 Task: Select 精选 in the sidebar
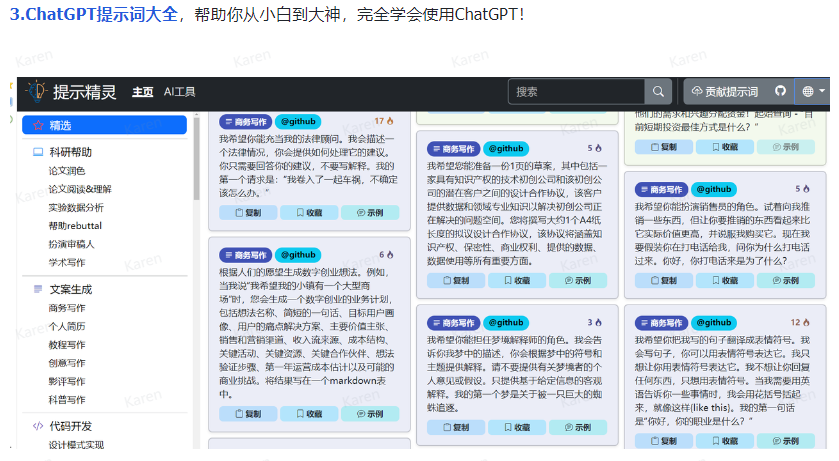tap(104, 125)
